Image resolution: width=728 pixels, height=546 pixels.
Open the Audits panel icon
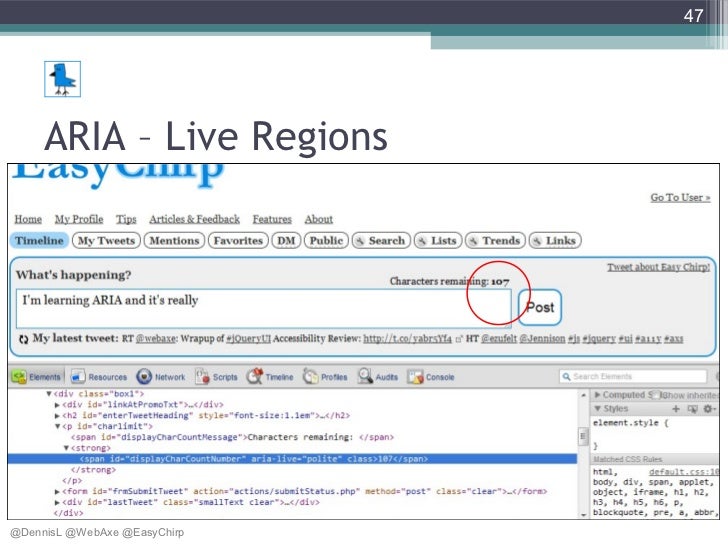click(x=365, y=377)
